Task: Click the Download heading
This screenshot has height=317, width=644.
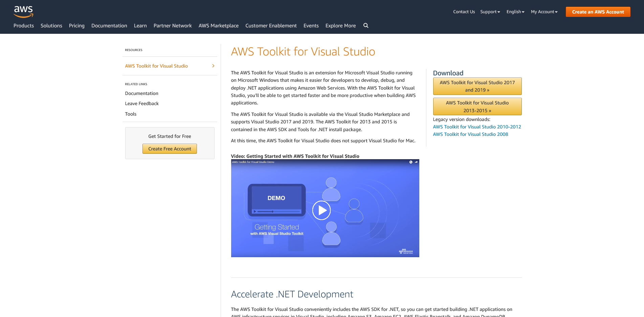Action: pyautogui.click(x=448, y=73)
